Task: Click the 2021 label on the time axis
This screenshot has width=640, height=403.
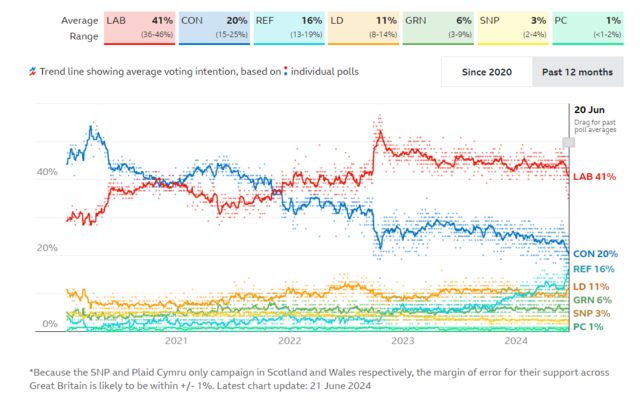Action: (176, 341)
